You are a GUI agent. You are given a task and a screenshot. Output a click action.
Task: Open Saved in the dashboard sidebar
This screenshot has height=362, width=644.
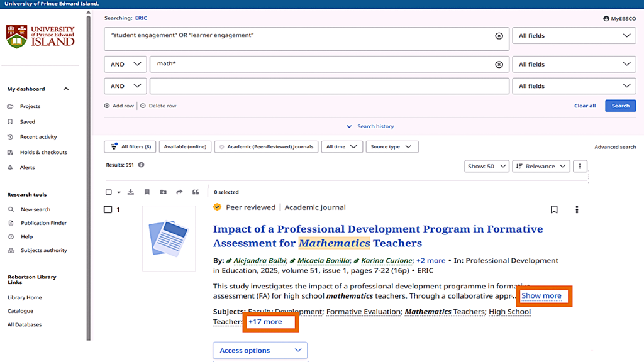(x=27, y=122)
